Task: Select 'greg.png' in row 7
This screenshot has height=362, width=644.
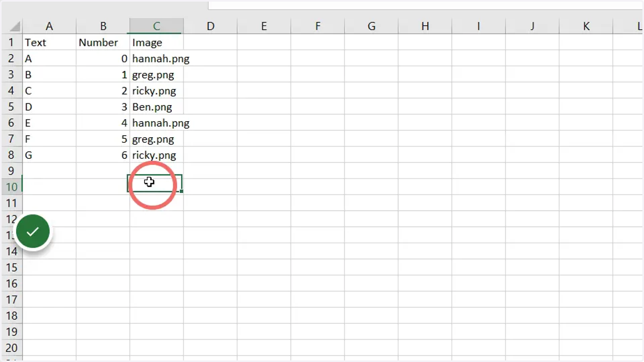Action: tap(157, 139)
